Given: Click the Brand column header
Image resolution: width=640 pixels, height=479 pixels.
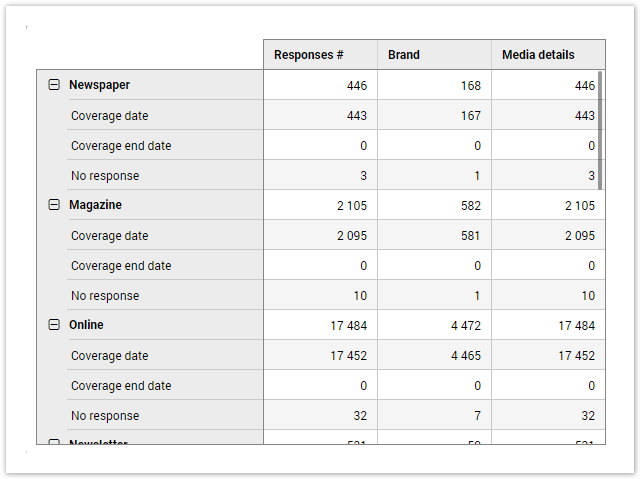Looking at the screenshot, I should coord(404,55).
